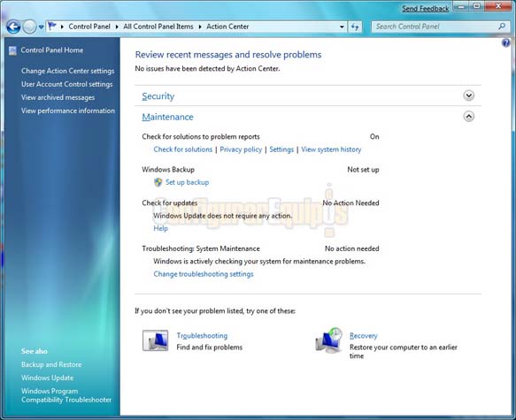Click the Maintenance heading
Image resolution: width=516 pixels, height=420 pixels.
(x=167, y=117)
